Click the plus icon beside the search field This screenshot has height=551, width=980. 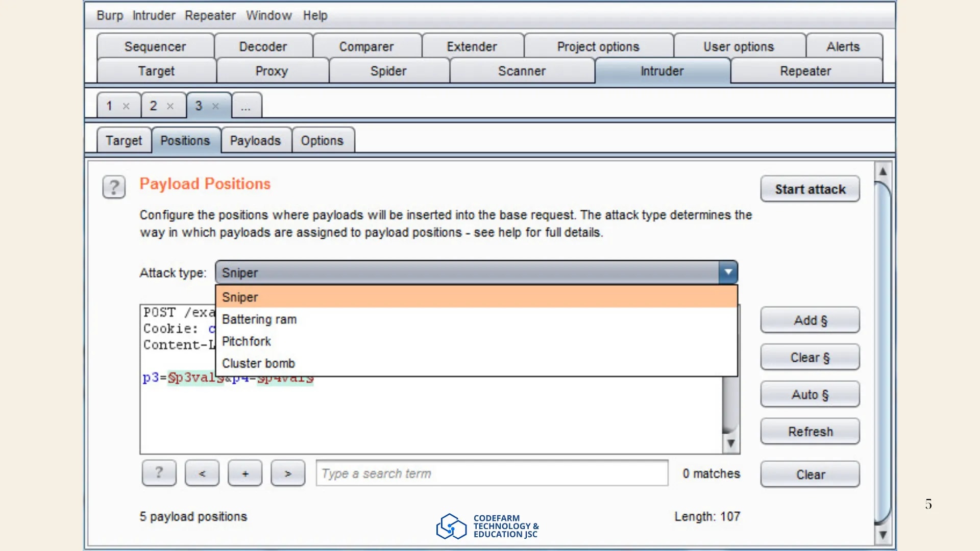244,473
